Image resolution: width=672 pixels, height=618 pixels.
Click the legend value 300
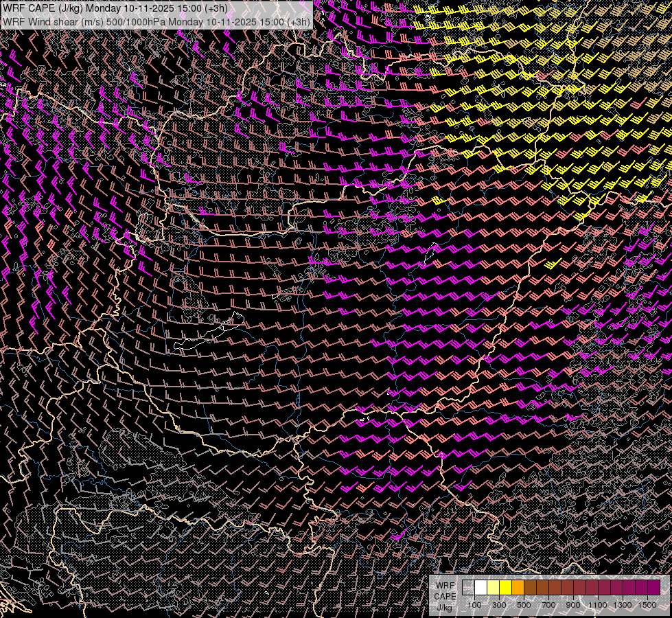499,605
